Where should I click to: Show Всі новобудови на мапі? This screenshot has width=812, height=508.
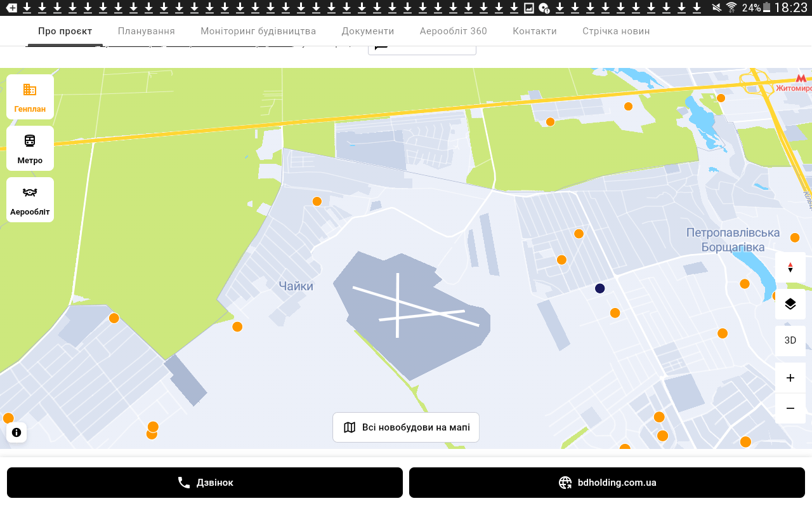coord(406,427)
